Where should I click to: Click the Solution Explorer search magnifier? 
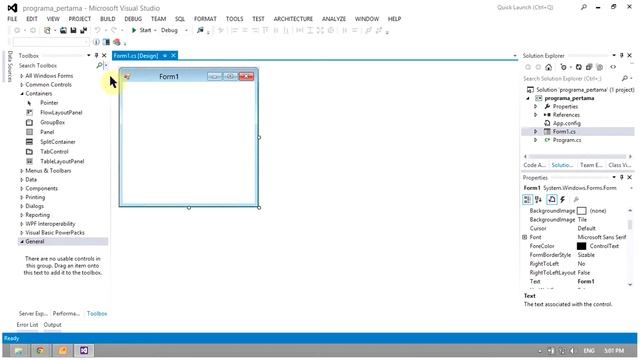(624, 78)
